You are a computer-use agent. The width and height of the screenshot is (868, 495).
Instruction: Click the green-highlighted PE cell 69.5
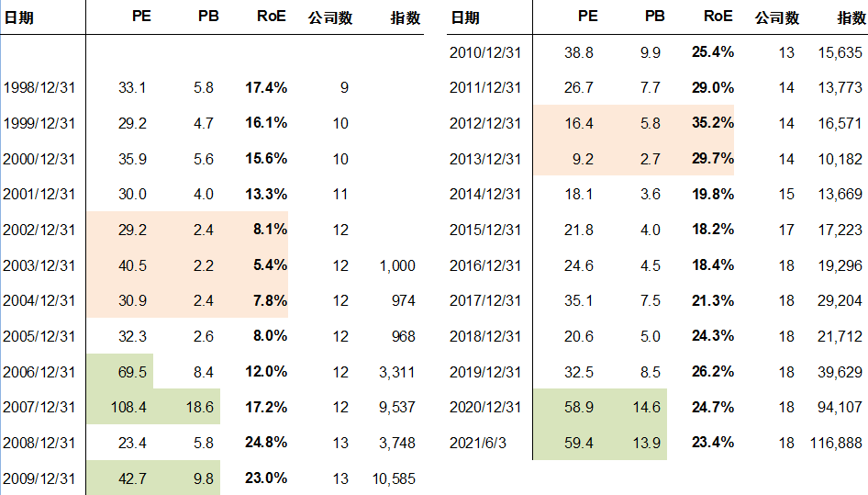point(133,372)
